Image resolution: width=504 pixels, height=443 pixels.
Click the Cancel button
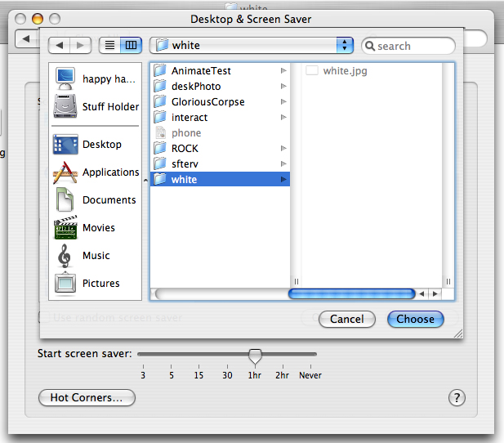[x=347, y=319]
